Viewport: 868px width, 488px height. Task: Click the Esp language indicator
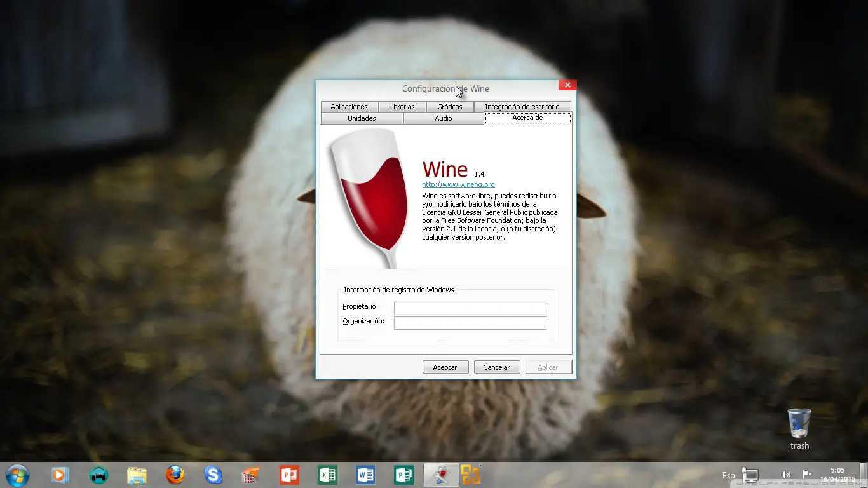(729, 475)
